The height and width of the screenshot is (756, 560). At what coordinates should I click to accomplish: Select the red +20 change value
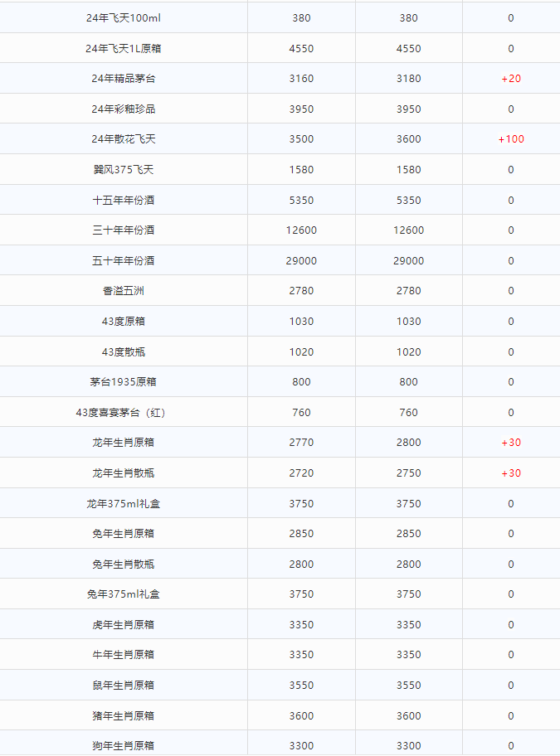[x=511, y=79]
